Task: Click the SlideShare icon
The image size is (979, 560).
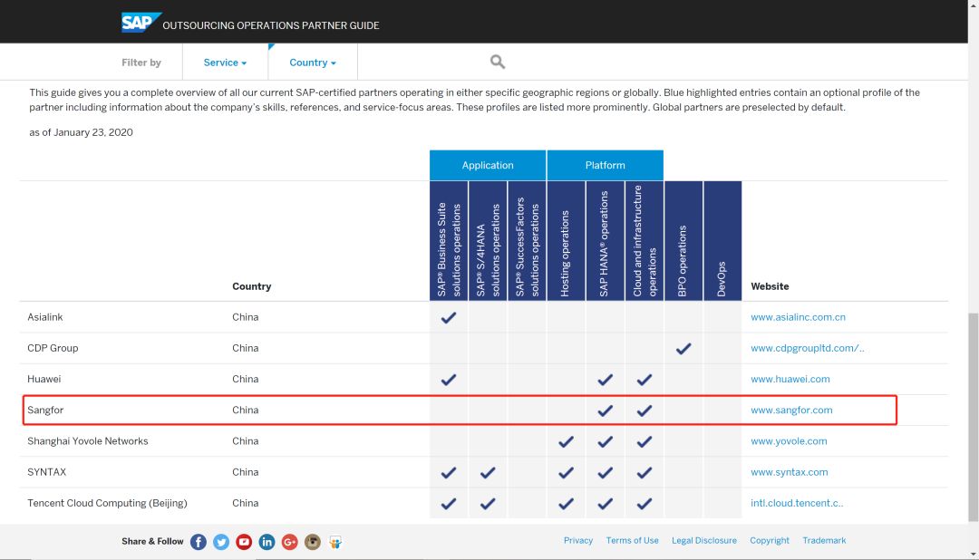Action: click(x=335, y=542)
